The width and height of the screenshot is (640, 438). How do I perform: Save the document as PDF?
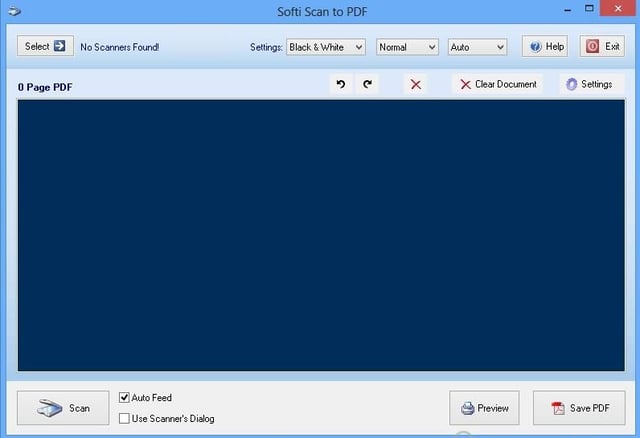579,408
